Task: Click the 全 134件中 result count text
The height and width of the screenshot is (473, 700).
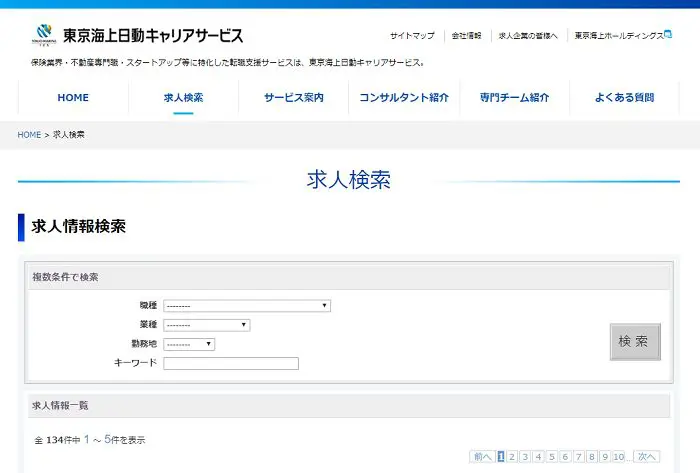Action: 57,440
